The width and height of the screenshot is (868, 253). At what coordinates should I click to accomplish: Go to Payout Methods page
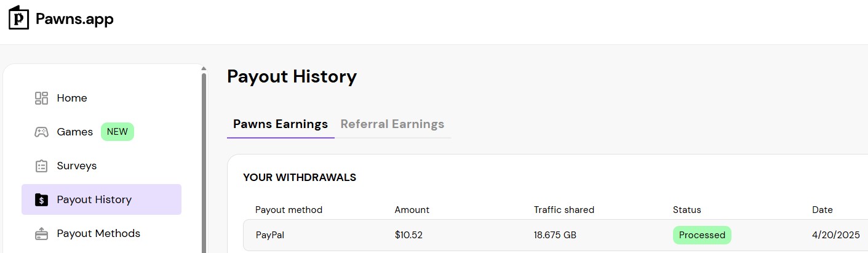pyautogui.click(x=102, y=233)
